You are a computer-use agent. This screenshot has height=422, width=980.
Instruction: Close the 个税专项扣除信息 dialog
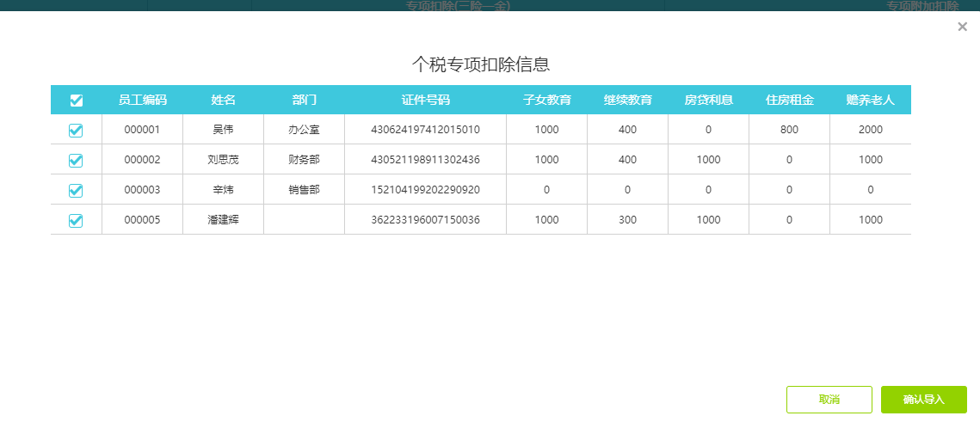pyautogui.click(x=963, y=27)
